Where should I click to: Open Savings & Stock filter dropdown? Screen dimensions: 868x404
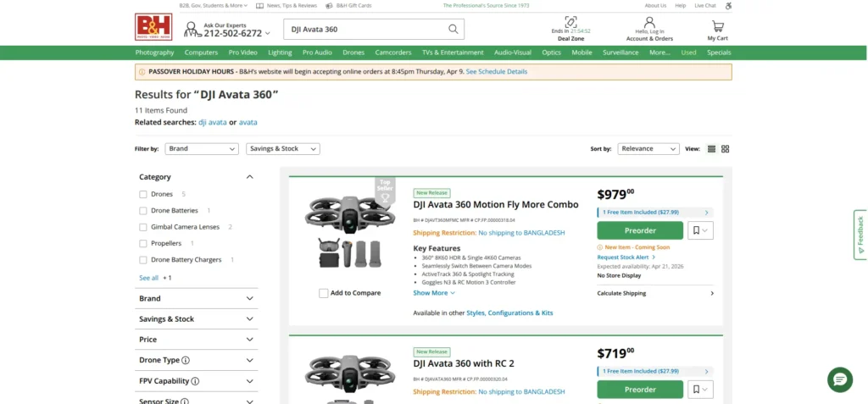(x=283, y=149)
